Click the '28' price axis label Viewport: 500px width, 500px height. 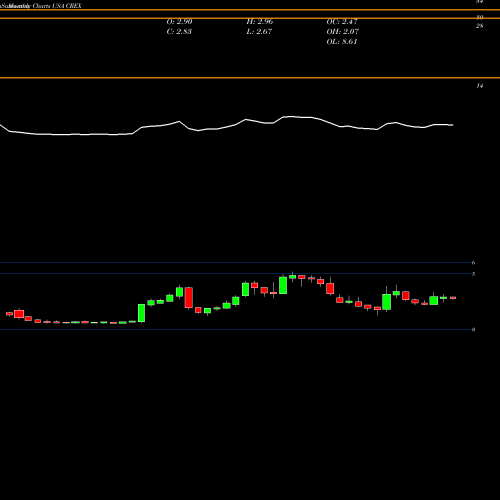tap(479, 26)
